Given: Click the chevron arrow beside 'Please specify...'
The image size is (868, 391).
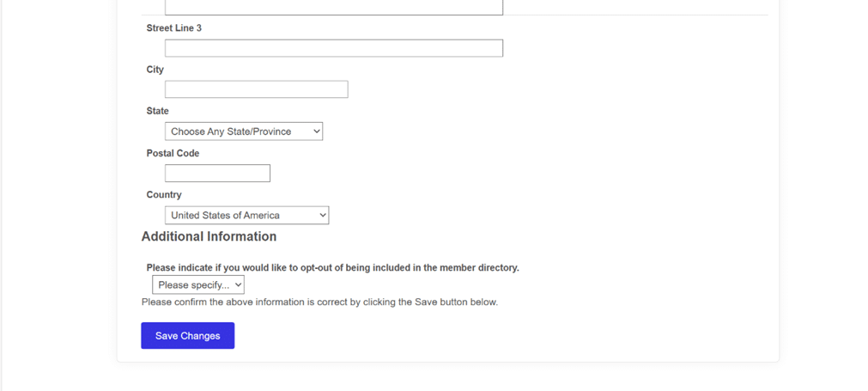Looking at the screenshot, I should [238, 284].
